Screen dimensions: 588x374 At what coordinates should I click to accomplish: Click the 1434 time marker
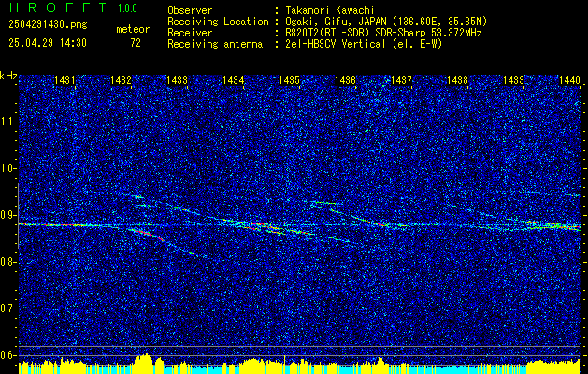point(234,80)
